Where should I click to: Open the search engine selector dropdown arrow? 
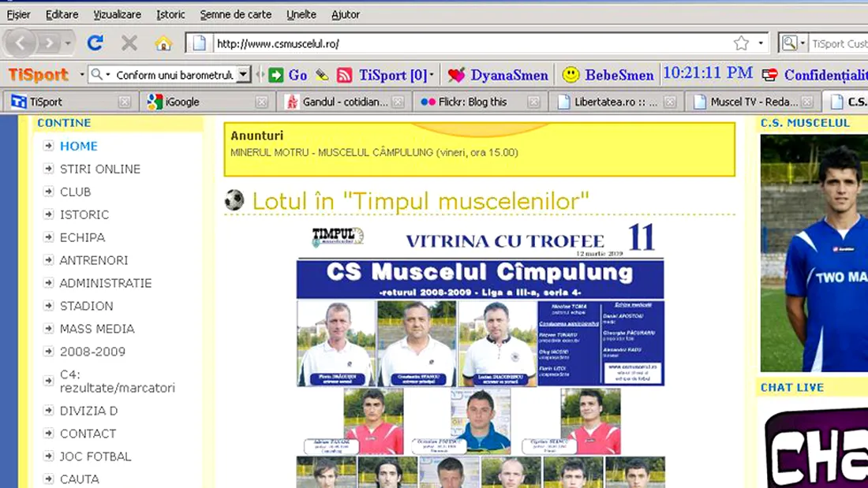click(803, 43)
